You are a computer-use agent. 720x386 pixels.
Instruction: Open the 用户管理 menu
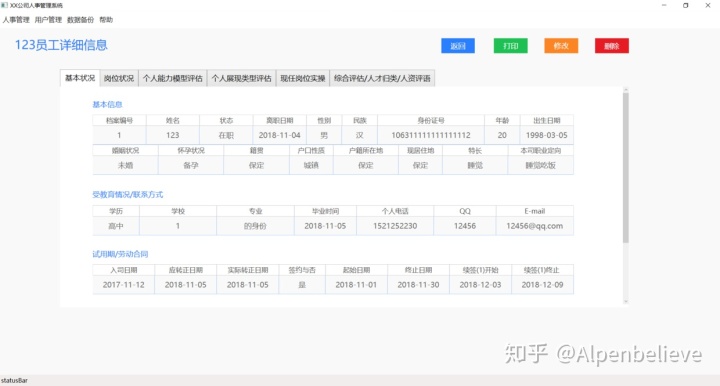pyautogui.click(x=48, y=20)
